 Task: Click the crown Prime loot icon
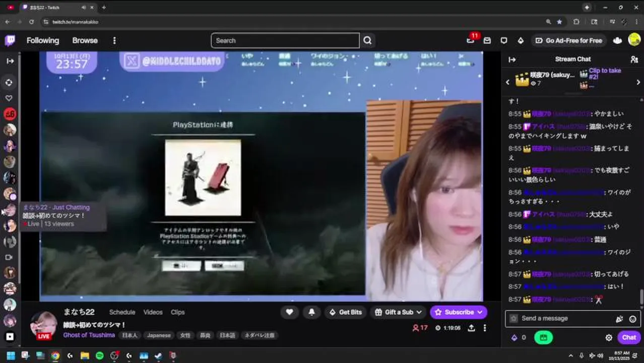click(x=617, y=40)
